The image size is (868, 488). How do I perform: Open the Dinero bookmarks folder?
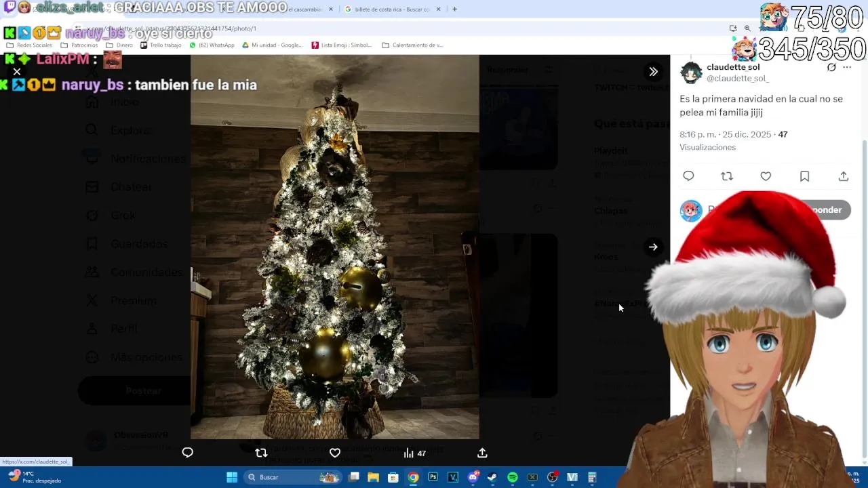click(119, 45)
